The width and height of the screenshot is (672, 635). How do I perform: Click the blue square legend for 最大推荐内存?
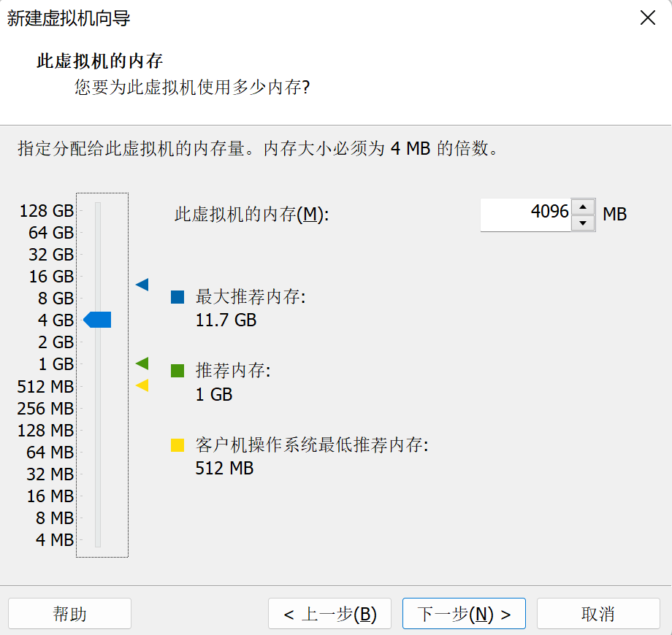point(177,297)
